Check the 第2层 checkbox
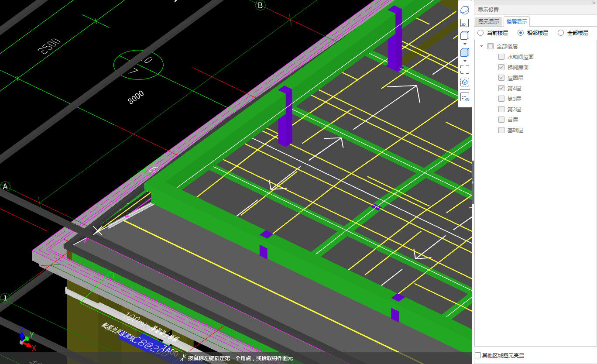 click(501, 109)
